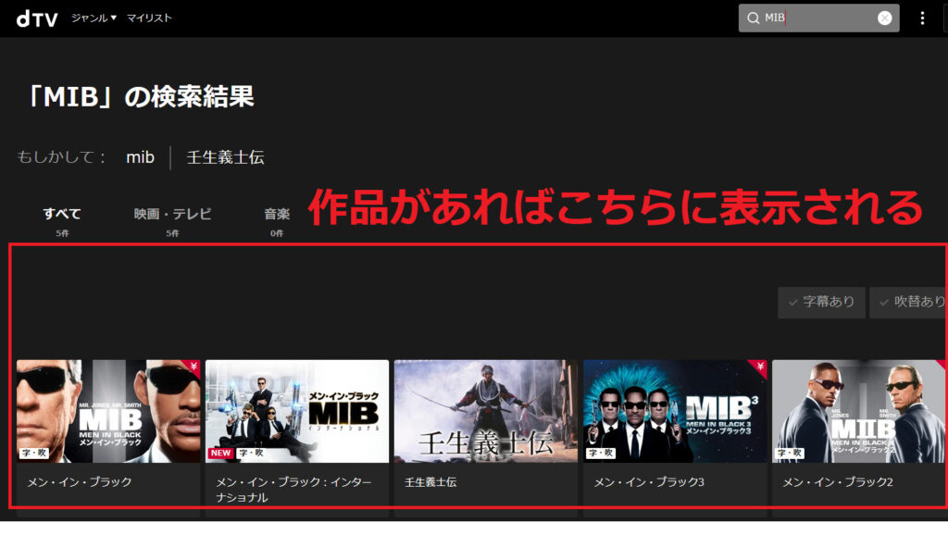The height and width of the screenshot is (560, 948).
Task: Click the ¥ rental badge on メン・イン・ブラック3
Action: [759, 367]
